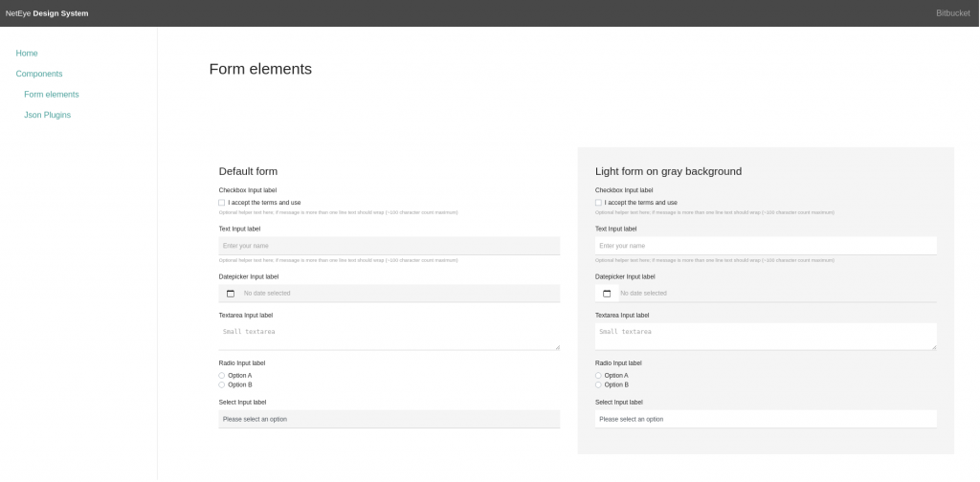Viewport: 980px width, 482px height.
Task: Go to Home in sidebar
Action: (x=27, y=54)
